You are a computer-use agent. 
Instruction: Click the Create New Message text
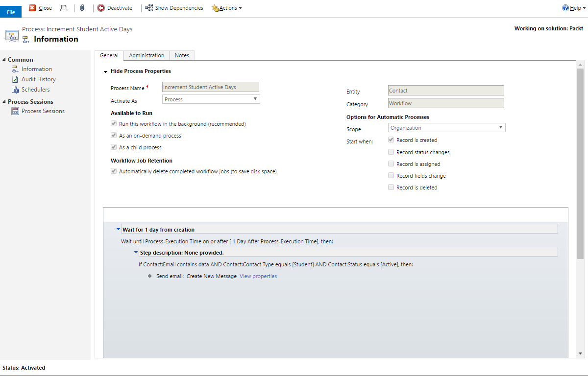(x=212, y=277)
